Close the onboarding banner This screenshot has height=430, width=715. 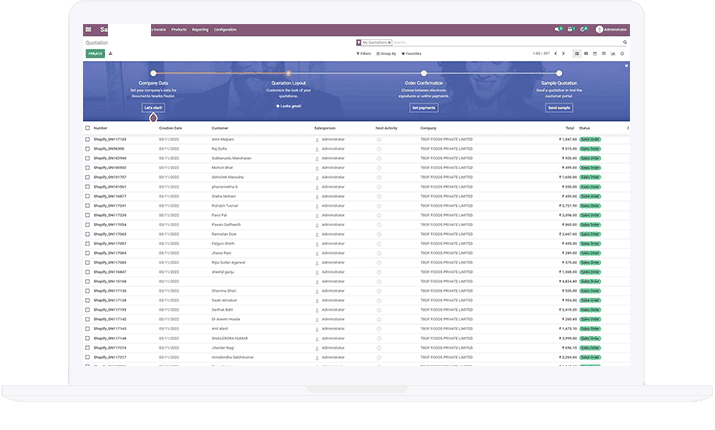coord(627,66)
